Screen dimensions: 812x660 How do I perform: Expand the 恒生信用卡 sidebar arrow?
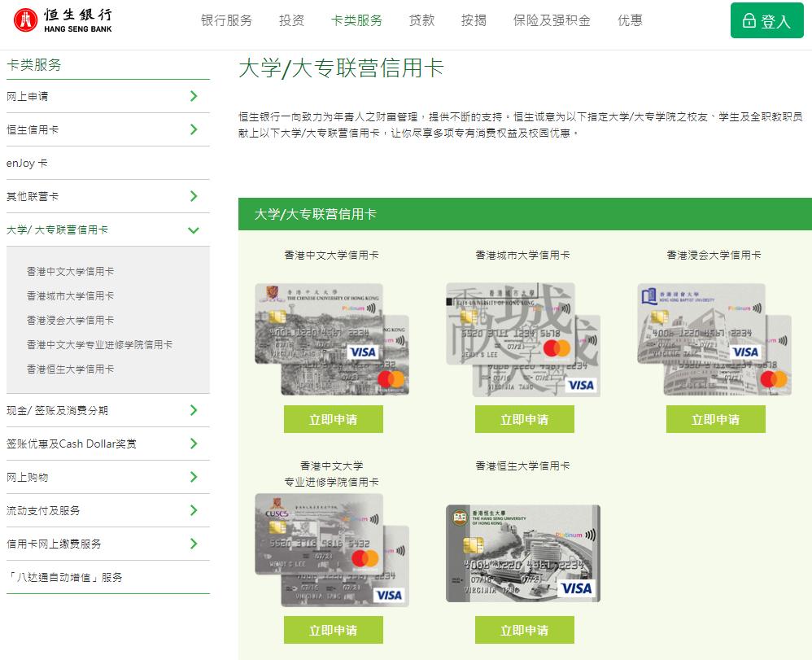194,129
